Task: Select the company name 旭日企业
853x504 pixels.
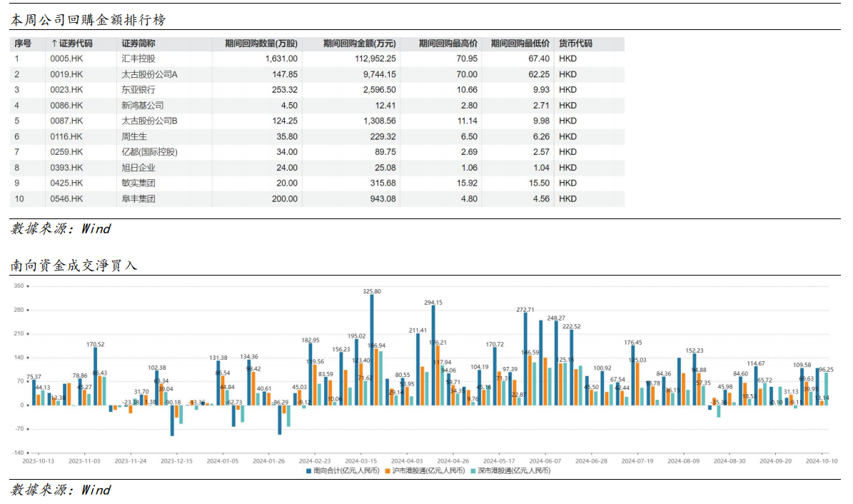Action: click(x=138, y=168)
